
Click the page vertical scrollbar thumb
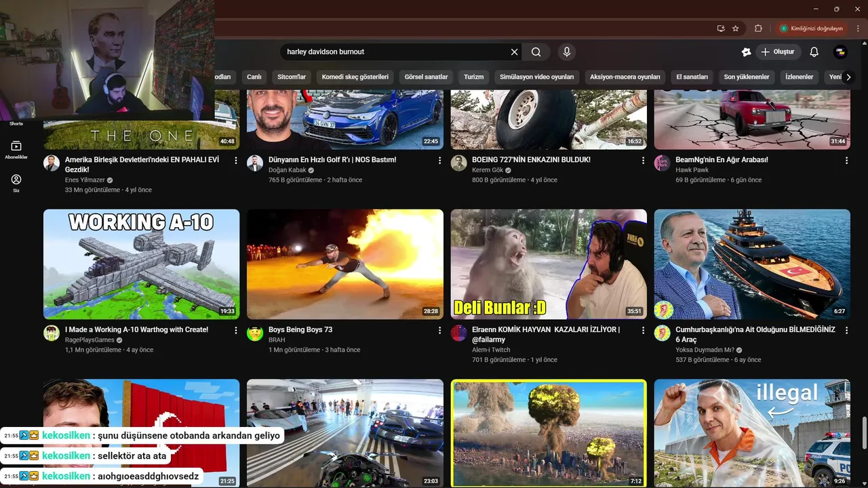863,432
